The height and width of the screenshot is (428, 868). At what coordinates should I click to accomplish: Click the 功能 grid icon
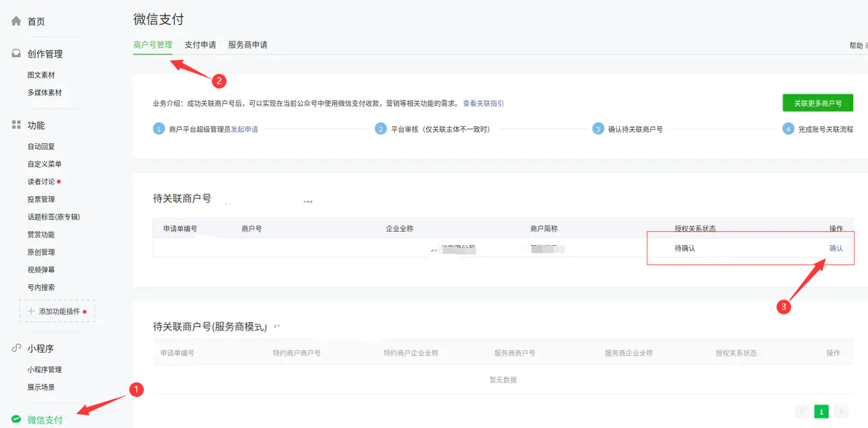[x=16, y=125]
